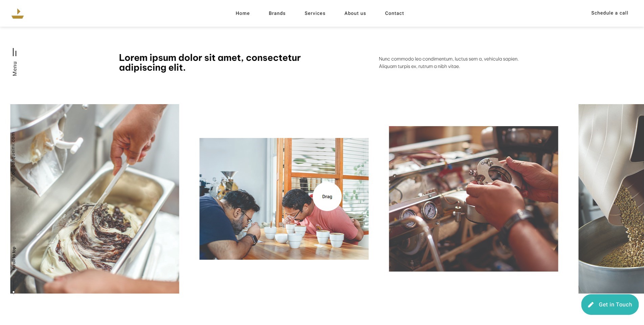Select the coffee cupping tasting photo

click(x=284, y=199)
